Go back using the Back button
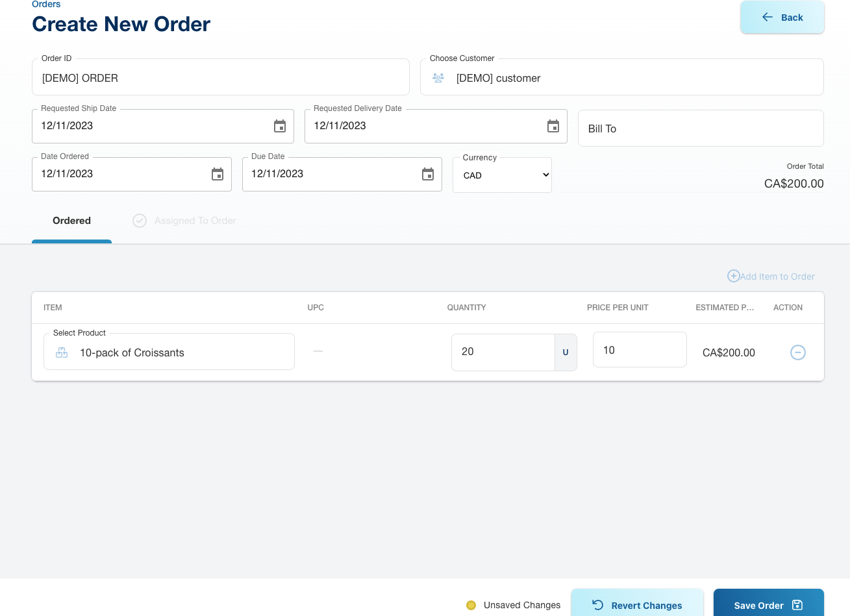The image size is (850, 616). [782, 18]
